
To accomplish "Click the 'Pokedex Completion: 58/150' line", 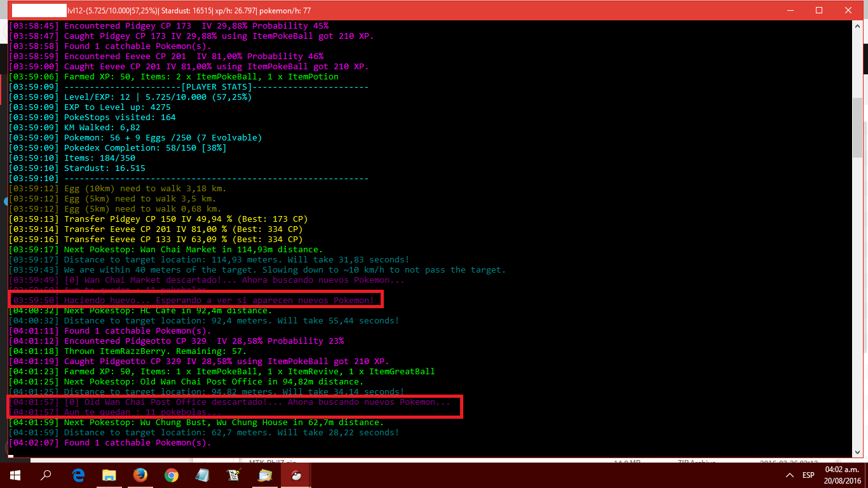I will pyautogui.click(x=118, y=148).
